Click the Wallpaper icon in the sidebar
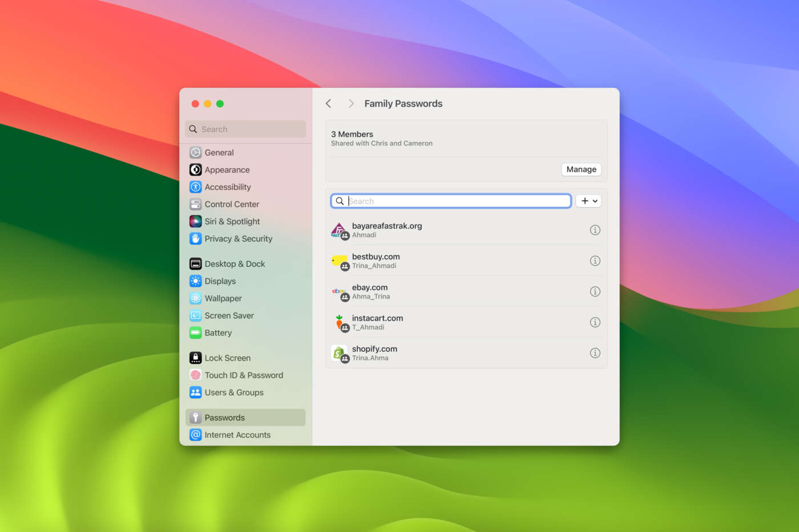This screenshot has width=799, height=532. (196, 298)
